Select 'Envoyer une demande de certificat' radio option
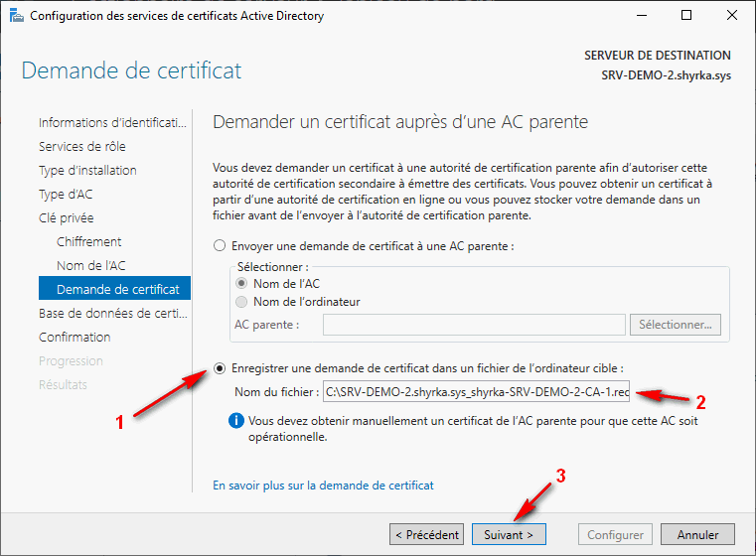756x556 pixels. 220,246
